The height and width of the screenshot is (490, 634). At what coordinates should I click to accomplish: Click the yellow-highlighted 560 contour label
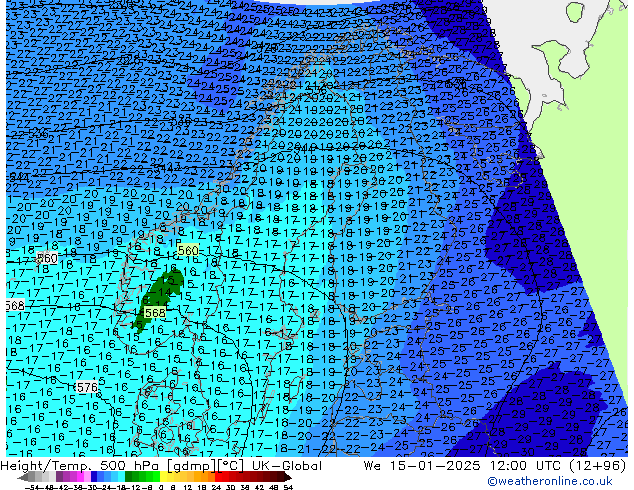pos(188,250)
